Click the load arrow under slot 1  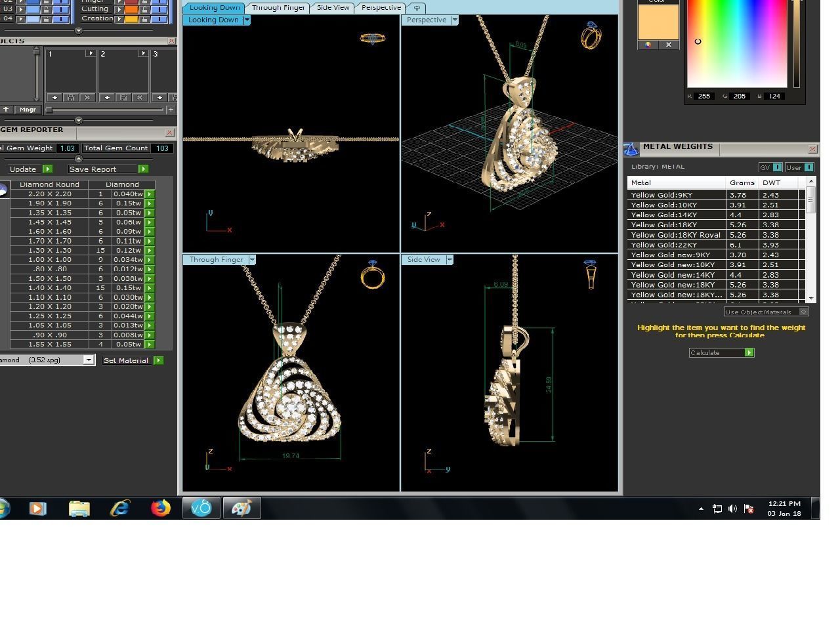pyautogui.click(x=54, y=97)
